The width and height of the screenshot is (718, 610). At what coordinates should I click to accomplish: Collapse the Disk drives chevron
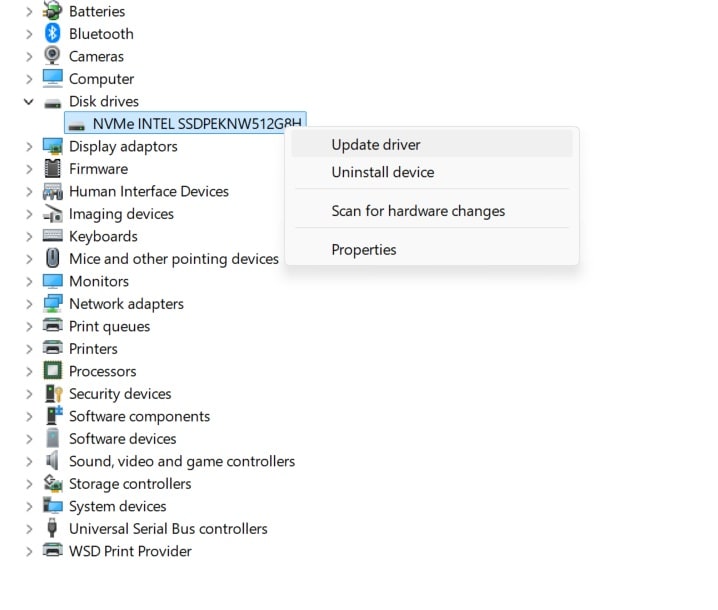[x=28, y=102]
